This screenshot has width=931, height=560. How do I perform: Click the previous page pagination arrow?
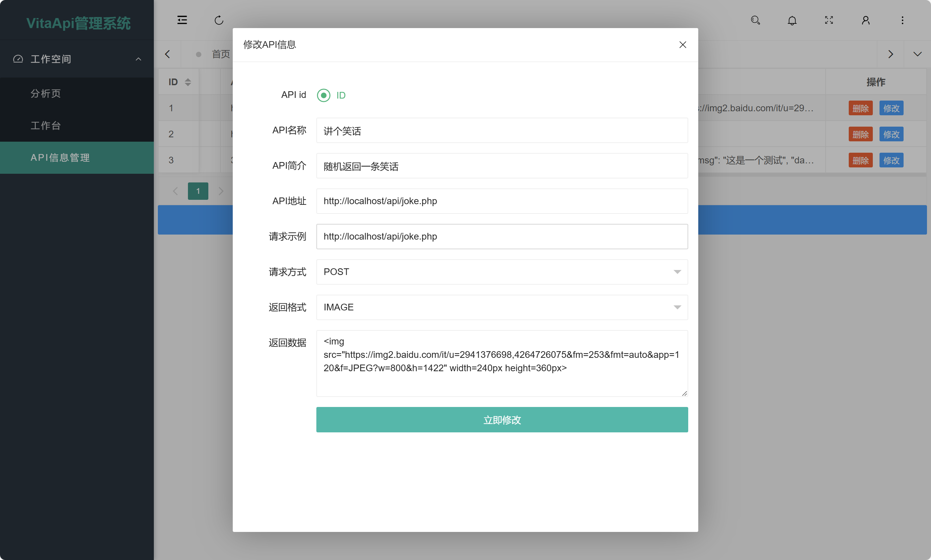pyautogui.click(x=175, y=191)
